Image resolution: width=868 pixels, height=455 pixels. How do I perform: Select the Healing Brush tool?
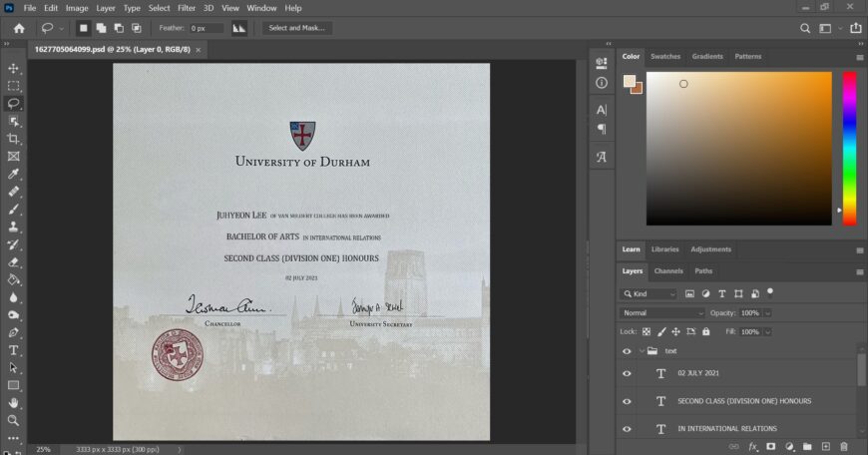tap(13, 192)
